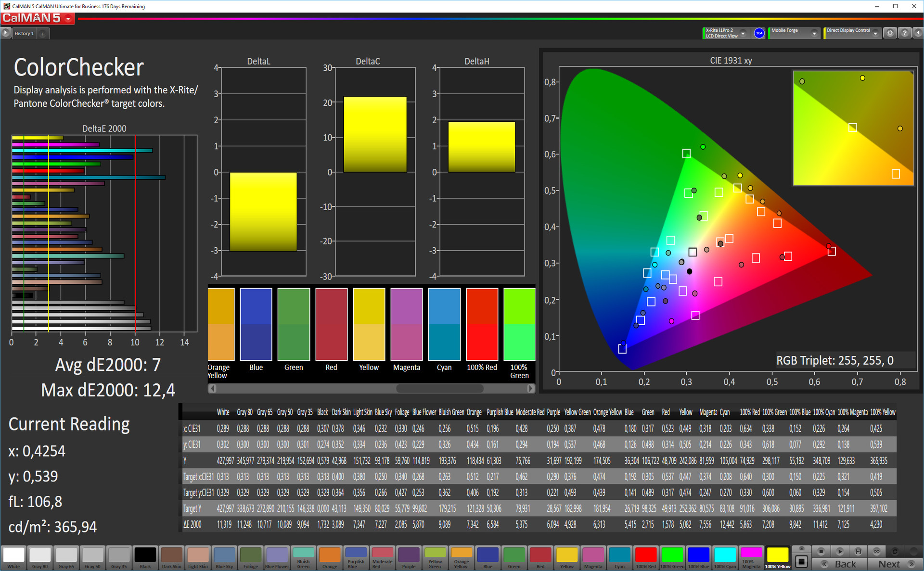Collapse the right panel arrow
The width and height of the screenshot is (924, 571).
[918, 33]
